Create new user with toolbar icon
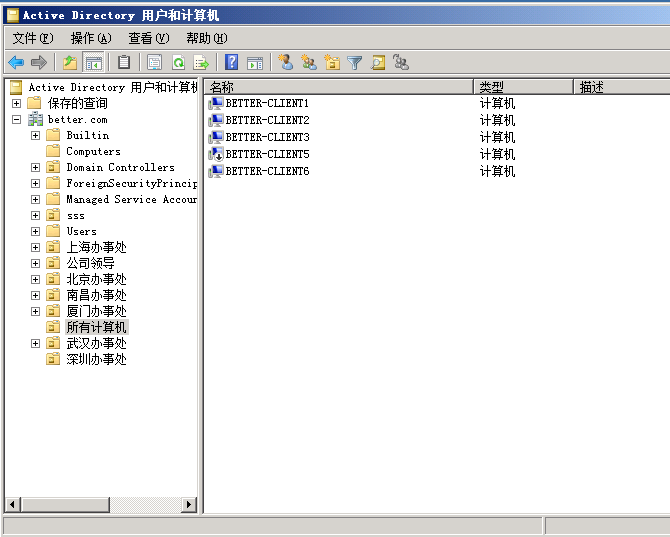670x537 pixels. (x=285, y=62)
